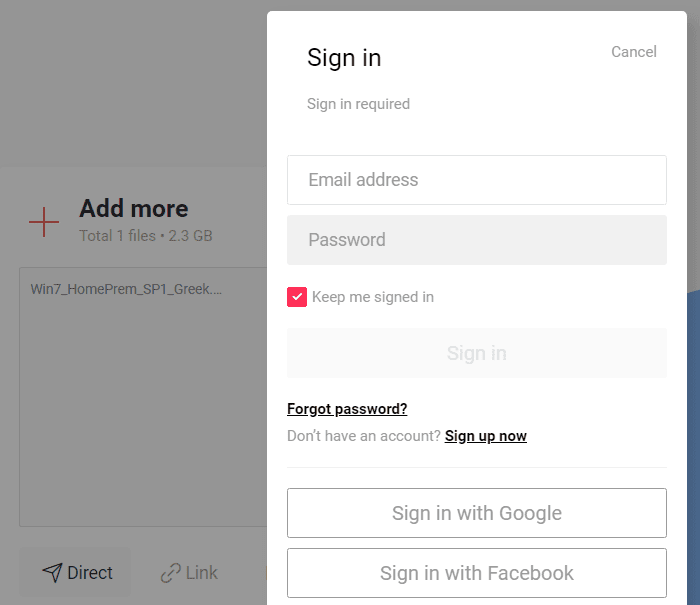700x605 pixels.
Task: Click the grayed-out Sign in button
Action: click(477, 353)
